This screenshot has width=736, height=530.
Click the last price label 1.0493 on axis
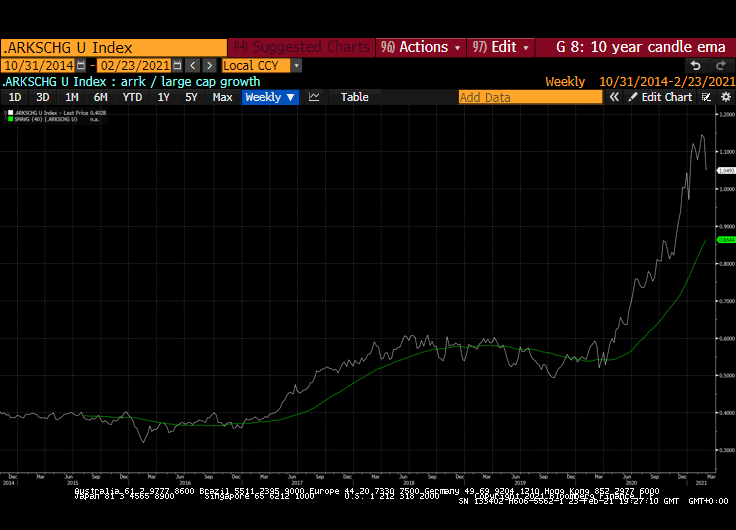pos(726,170)
